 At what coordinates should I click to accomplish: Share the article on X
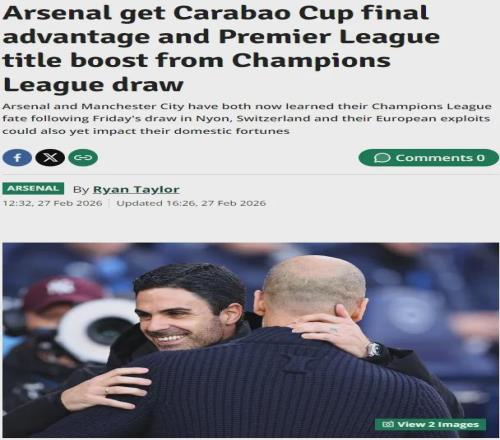[50, 158]
